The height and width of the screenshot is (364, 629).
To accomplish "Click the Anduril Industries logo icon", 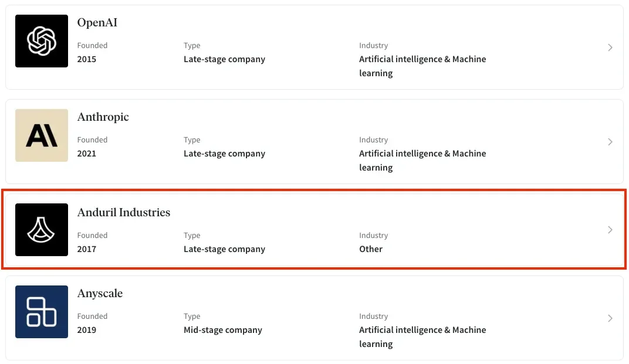I will (x=42, y=230).
